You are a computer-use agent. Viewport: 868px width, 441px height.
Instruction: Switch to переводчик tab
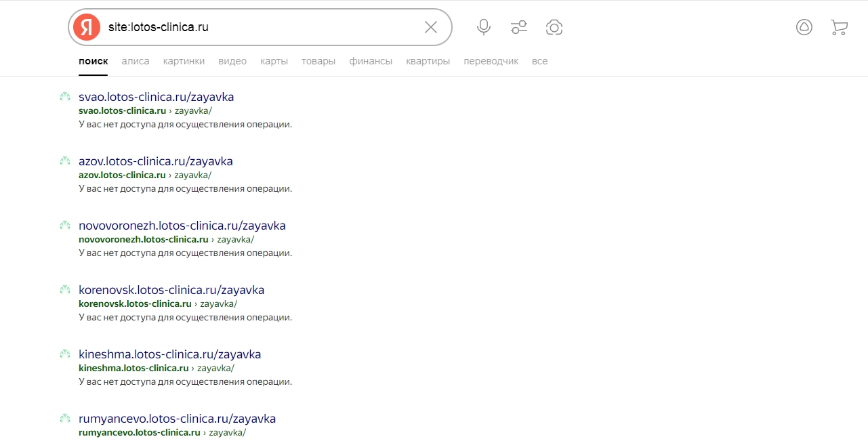tap(491, 61)
